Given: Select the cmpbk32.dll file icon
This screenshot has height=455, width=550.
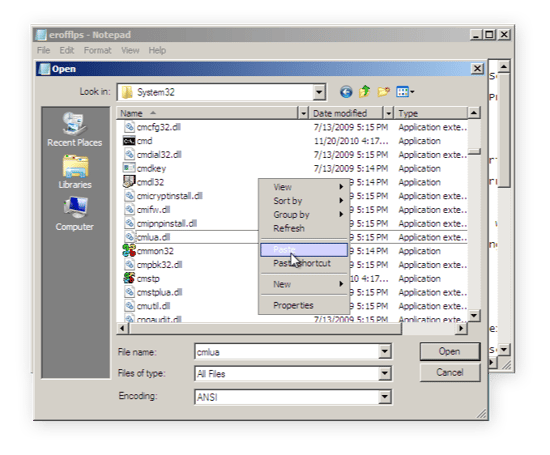Looking at the screenshot, I should pos(129,265).
